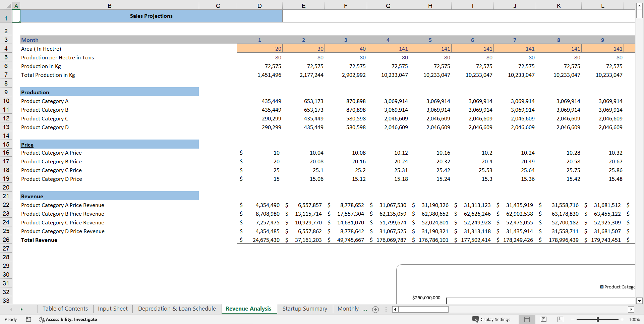Image resolution: width=644 pixels, height=324 pixels.
Task: Click the Sales Projections title cell
Action: pyautogui.click(x=151, y=16)
